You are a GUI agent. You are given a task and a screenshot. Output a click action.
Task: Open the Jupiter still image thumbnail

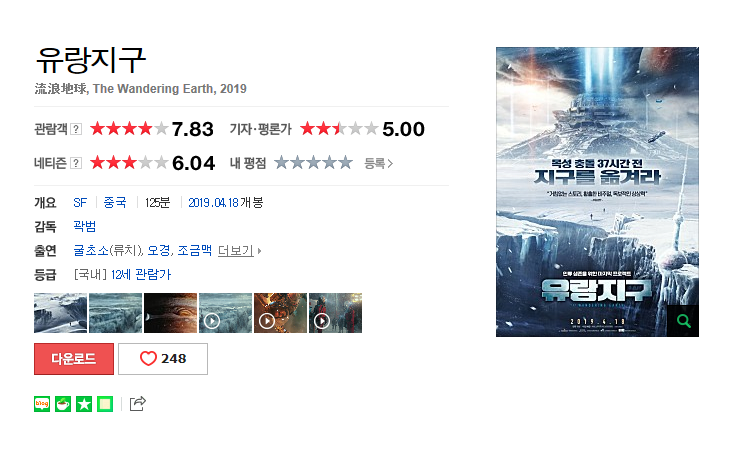click(x=170, y=313)
